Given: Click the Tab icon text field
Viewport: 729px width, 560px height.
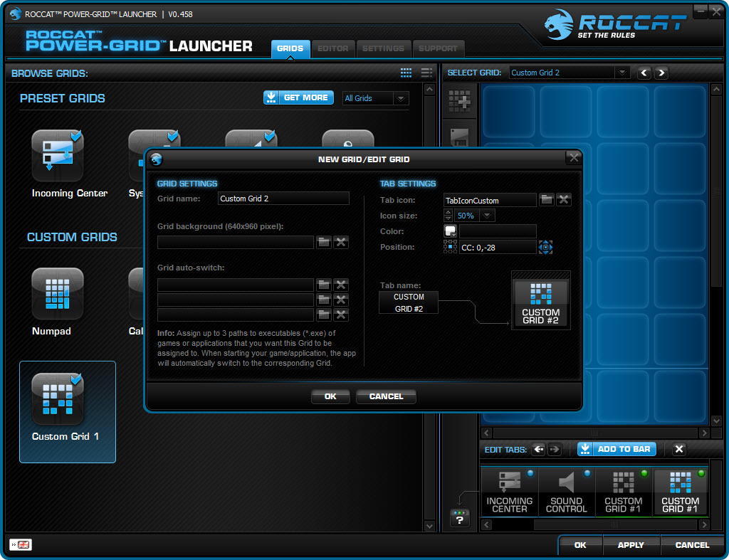Looking at the screenshot, I should [490, 200].
